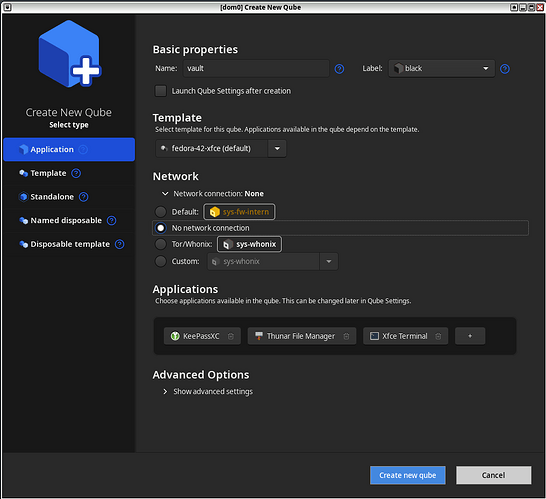Click the Network connection: None text
This screenshot has width=546, height=499.
pos(218,194)
